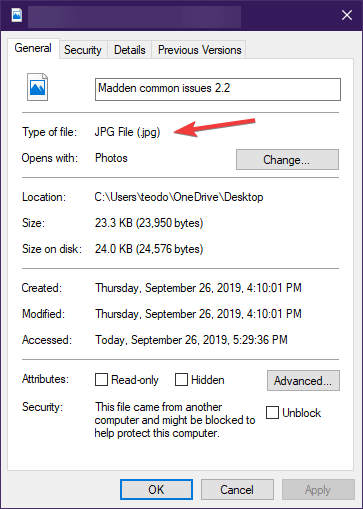Open the Change... program chooser
The image size is (363, 509).
click(287, 160)
